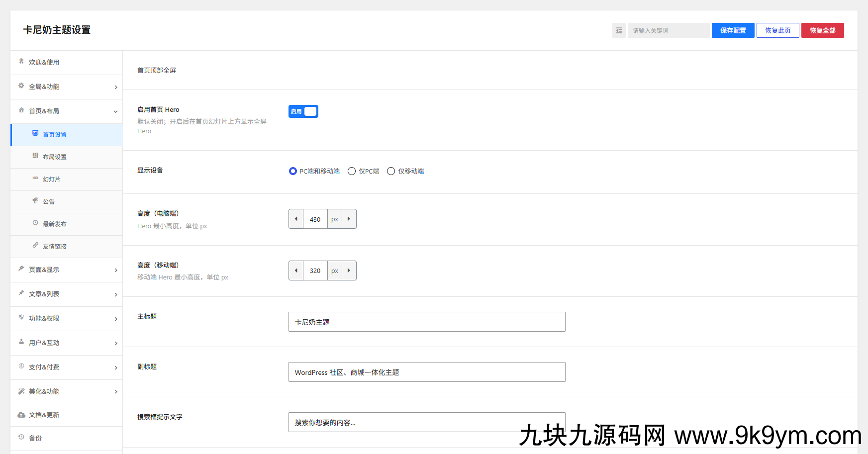Screen dimensions: 868x454
Task: Click the 恢复此页 button
Action: [x=778, y=30]
